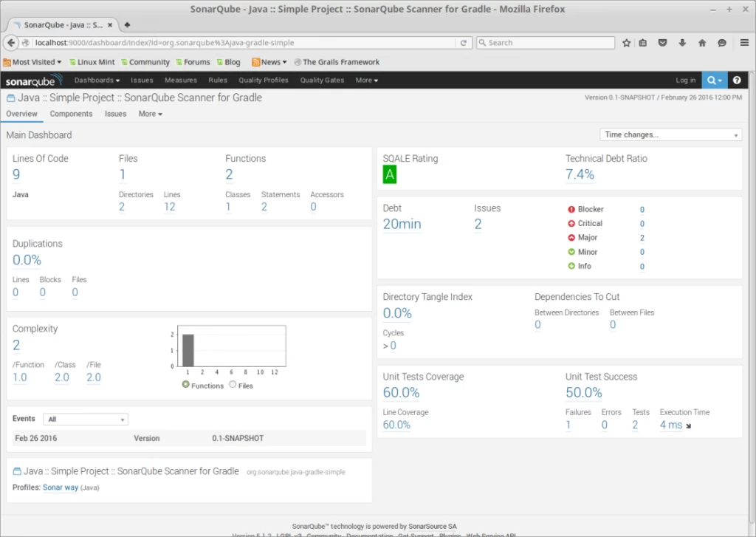This screenshot has width=756, height=537.
Task: Click the Firefox Search box
Action: (x=546, y=42)
